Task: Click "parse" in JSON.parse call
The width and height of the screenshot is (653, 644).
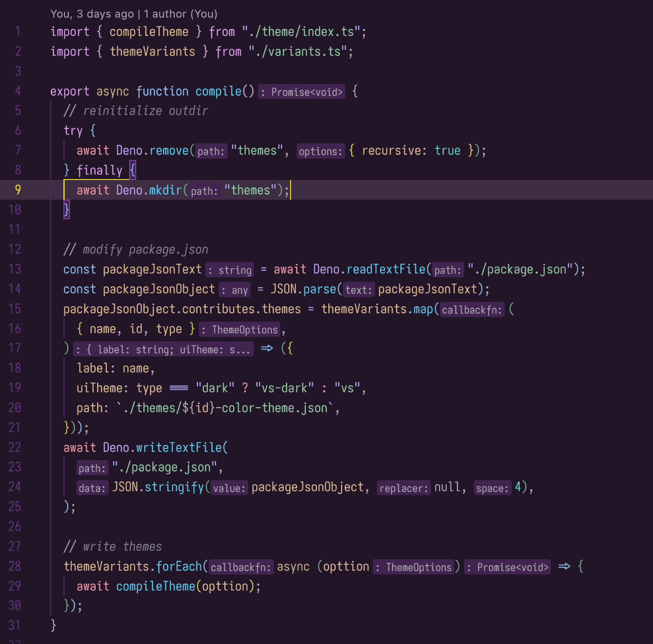Action: pyautogui.click(x=320, y=289)
